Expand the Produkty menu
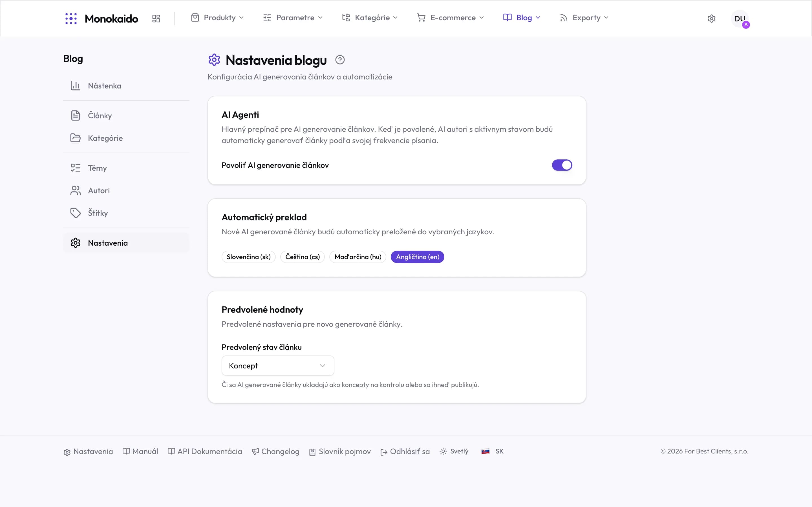The height and width of the screenshot is (507, 812). [x=217, y=18]
